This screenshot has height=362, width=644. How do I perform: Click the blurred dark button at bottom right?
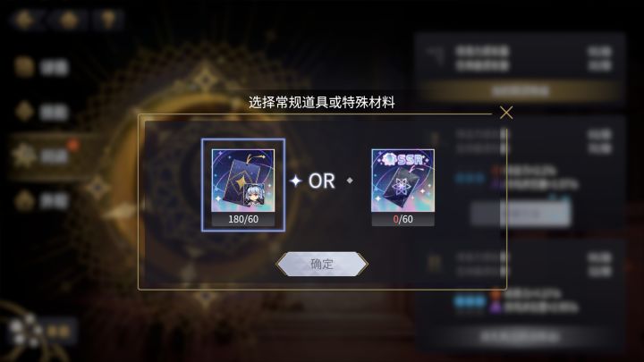coord(521,337)
